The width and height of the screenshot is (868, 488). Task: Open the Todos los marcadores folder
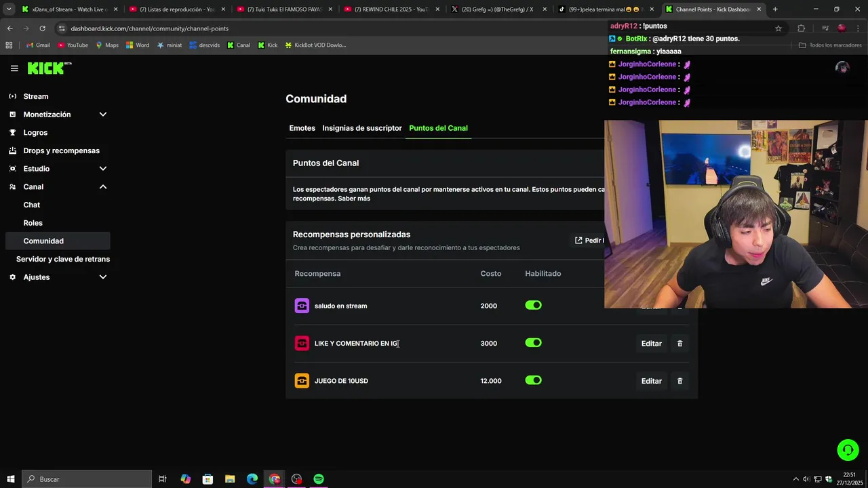point(830,45)
